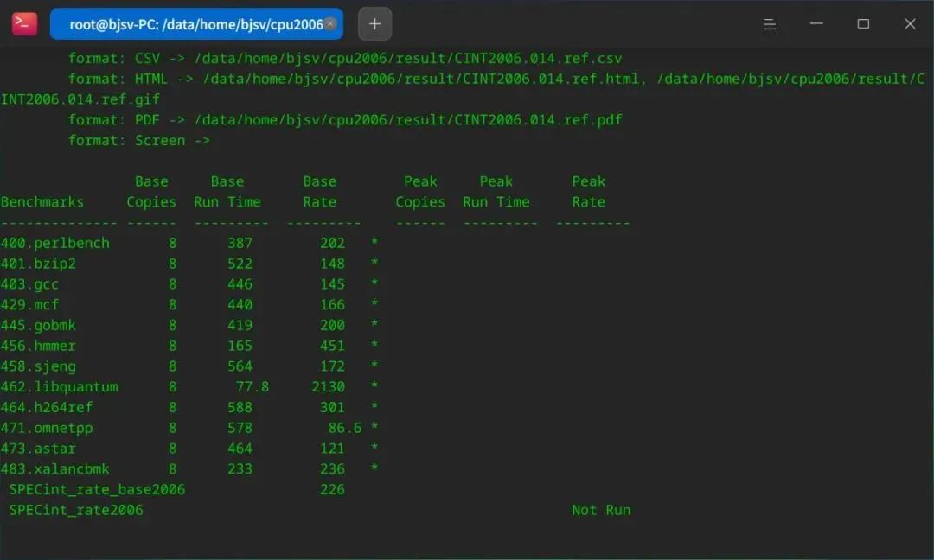The width and height of the screenshot is (934, 560).
Task: Click the 458.sjeng benchmark name
Action: (38, 366)
